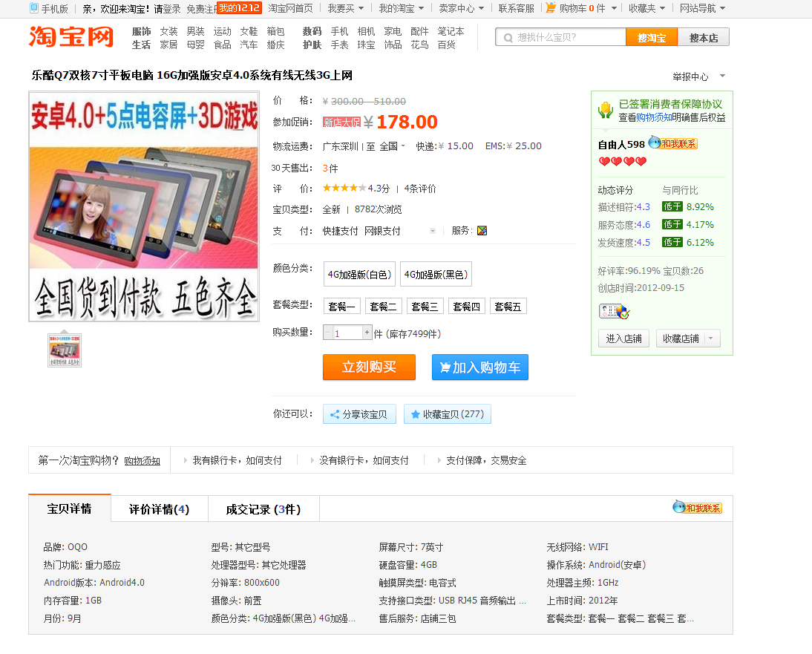This screenshot has width=812, height=654.
Task: Switch to the 成交记录 (3件) tab
Action: click(x=263, y=509)
